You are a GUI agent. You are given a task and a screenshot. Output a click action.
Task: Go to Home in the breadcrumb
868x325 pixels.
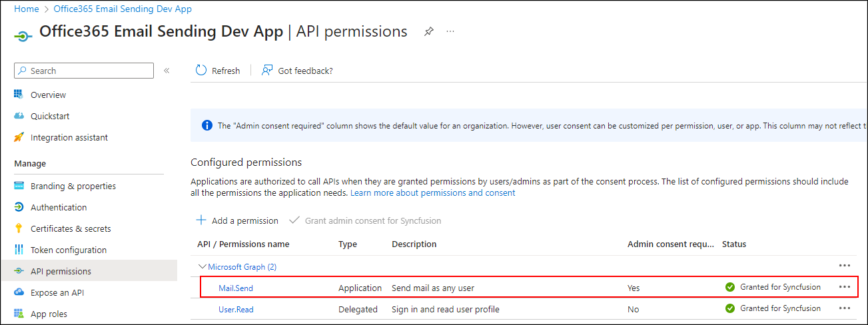click(x=27, y=9)
